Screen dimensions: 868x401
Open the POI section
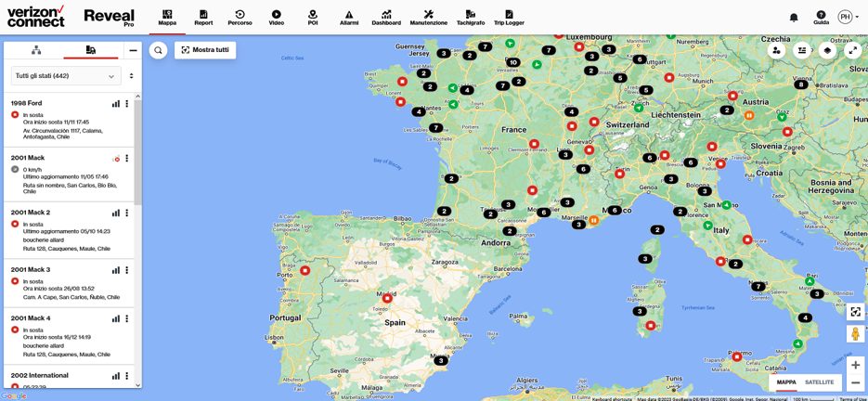pos(312,18)
